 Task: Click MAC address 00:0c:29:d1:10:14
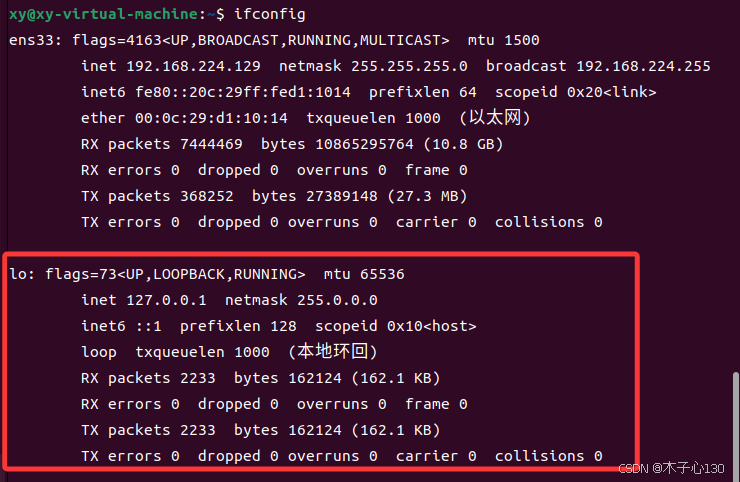click(x=211, y=118)
